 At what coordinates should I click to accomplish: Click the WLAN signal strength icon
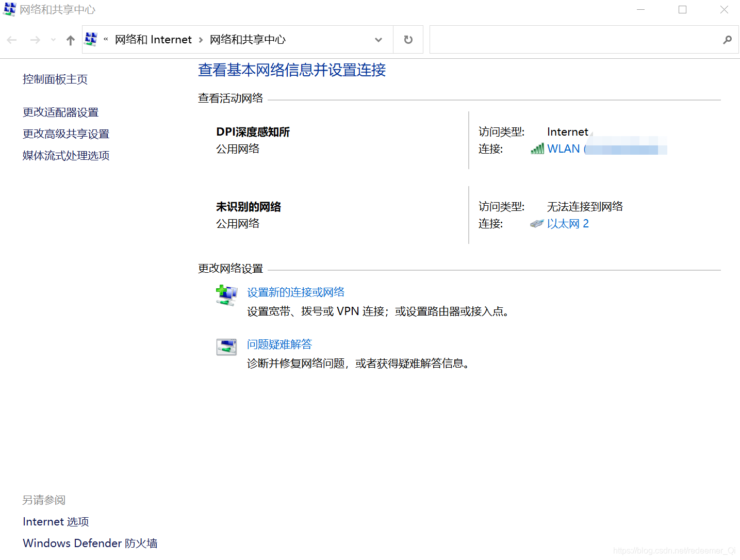(x=537, y=149)
